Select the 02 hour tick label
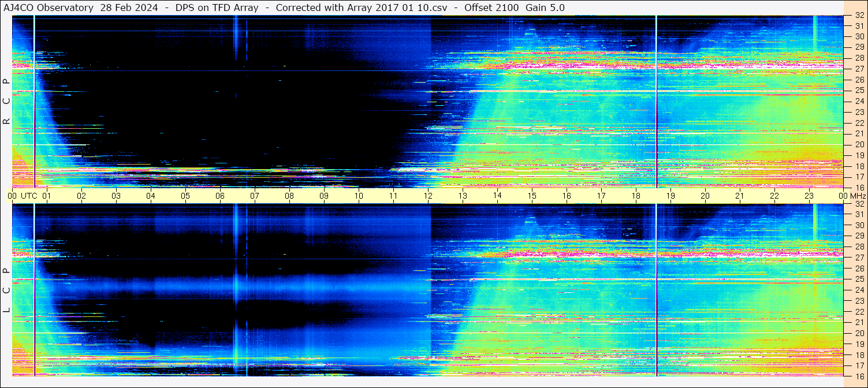 tap(81, 196)
